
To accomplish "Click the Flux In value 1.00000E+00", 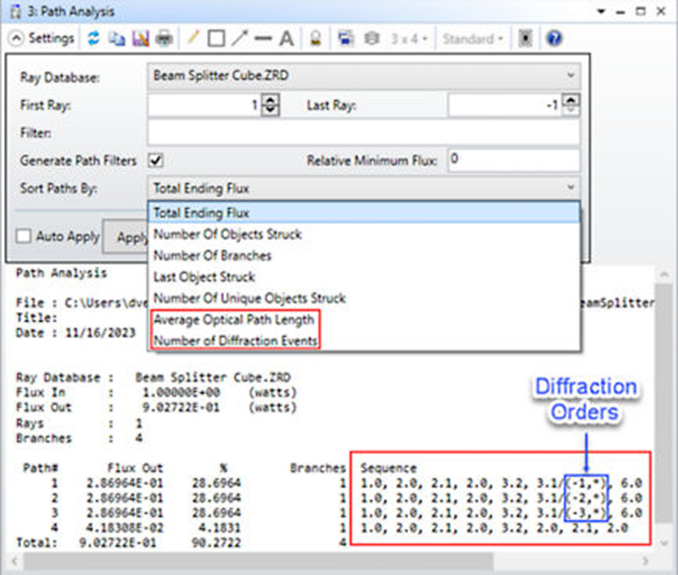I will (181, 393).
